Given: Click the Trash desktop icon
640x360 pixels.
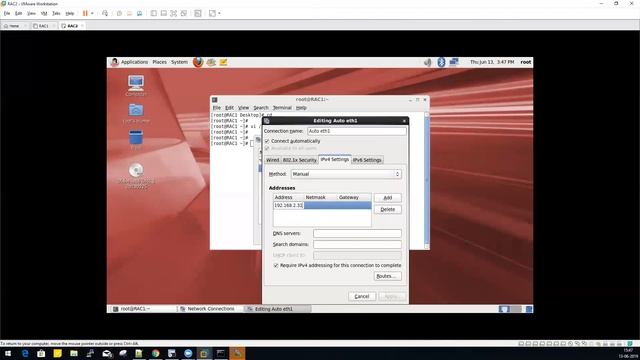Looking at the screenshot, I should click(136, 138).
